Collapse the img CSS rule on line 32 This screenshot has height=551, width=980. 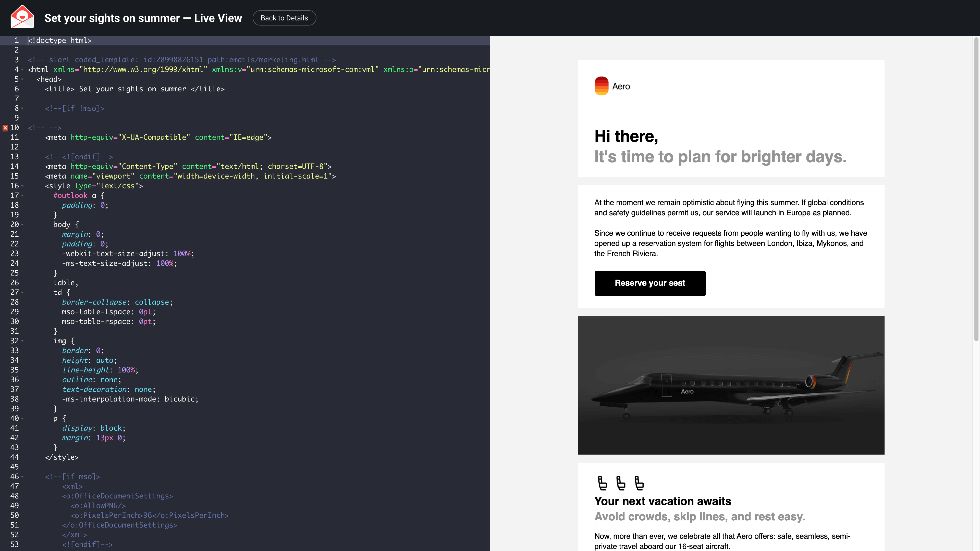coord(22,341)
